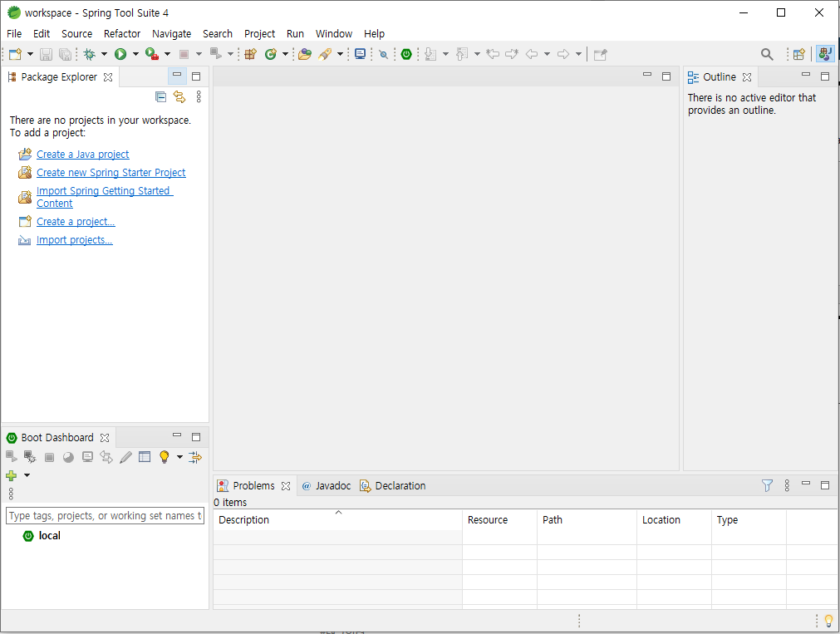Minimize the Package Explorer view

click(177, 75)
